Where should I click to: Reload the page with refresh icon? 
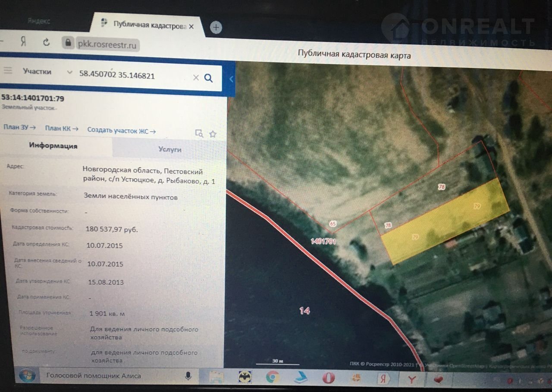click(x=46, y=42)
